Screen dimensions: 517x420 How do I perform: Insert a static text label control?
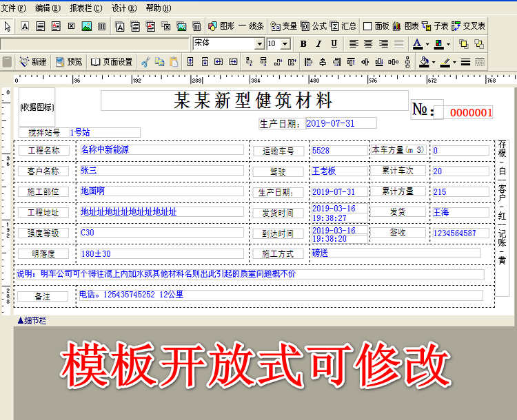point(25,26)
